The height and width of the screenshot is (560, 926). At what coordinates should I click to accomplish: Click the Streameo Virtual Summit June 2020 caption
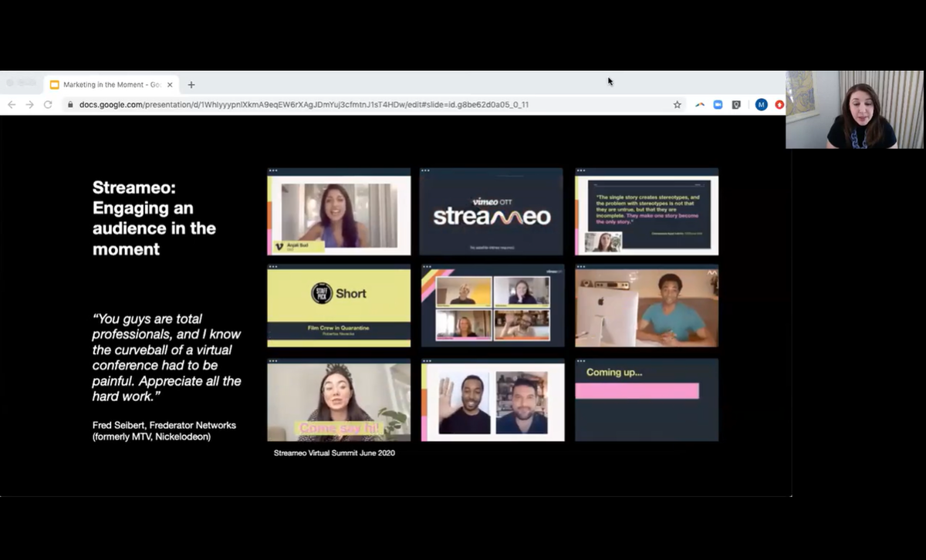coord(334,453)
